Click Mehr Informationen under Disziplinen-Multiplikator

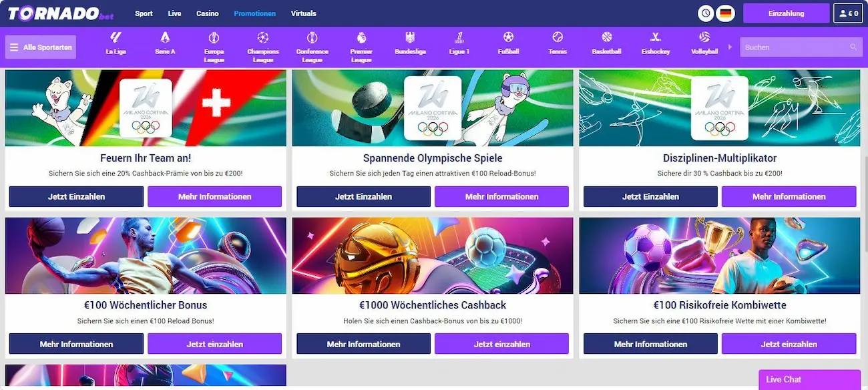(789, 197)
